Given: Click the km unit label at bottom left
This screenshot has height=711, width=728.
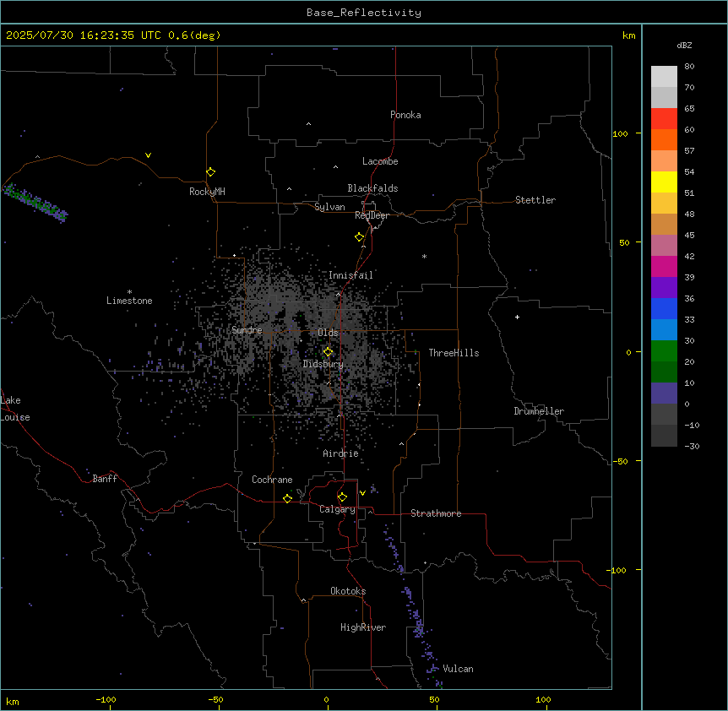Looking at the screenshot, I should click(13, 702).
